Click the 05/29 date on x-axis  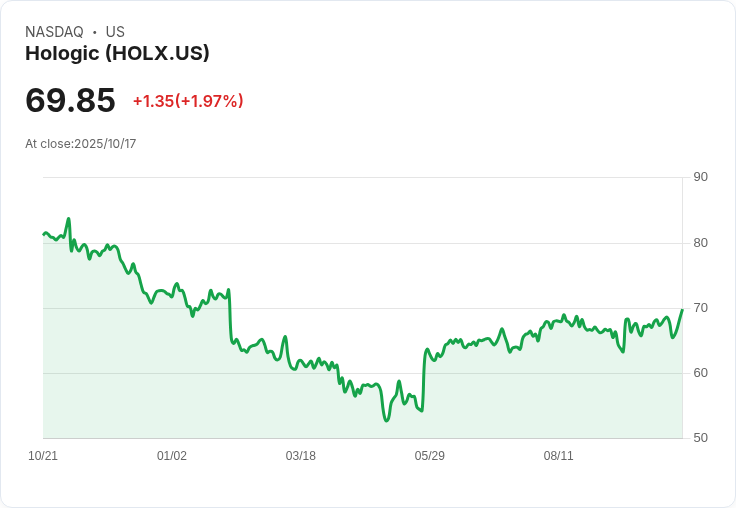430,456
